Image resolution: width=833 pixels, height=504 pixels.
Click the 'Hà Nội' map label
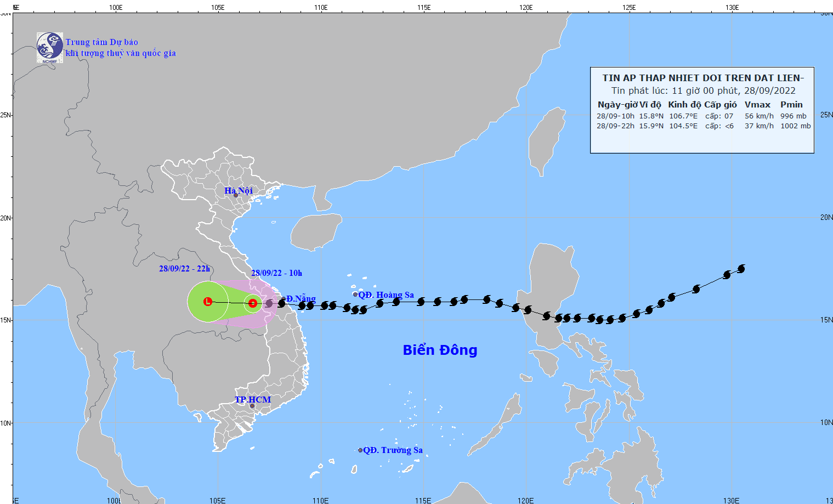point(239,191)
